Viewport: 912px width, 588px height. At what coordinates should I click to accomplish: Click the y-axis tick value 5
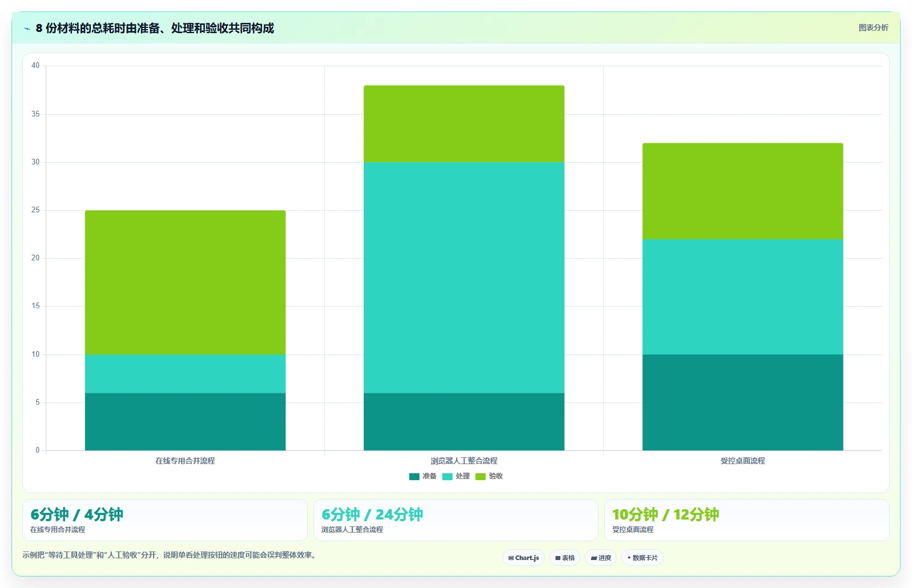coord(38,402)
